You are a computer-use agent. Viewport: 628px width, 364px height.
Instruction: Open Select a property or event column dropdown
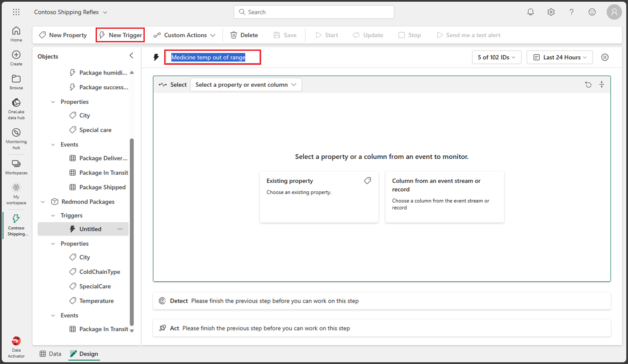[x=246, y=85]
